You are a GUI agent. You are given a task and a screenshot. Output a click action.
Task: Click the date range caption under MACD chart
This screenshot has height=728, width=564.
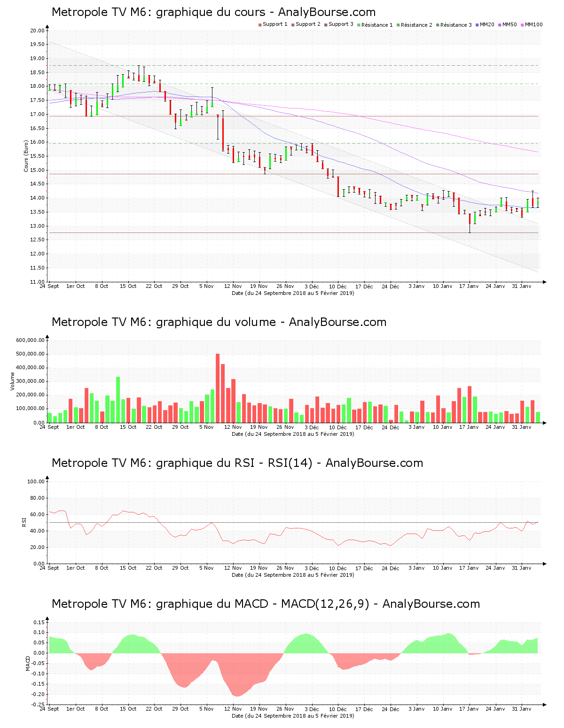pyautogui.click(x=293, y=716)
